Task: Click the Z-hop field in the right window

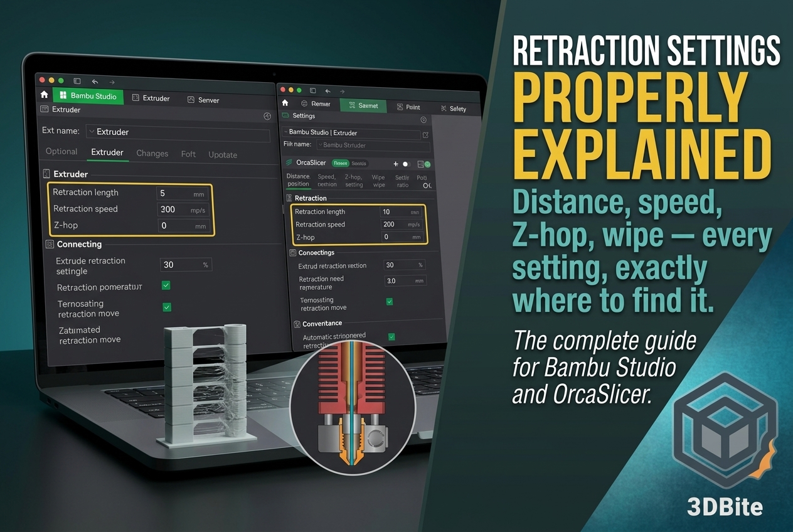Action: point(403,237)
